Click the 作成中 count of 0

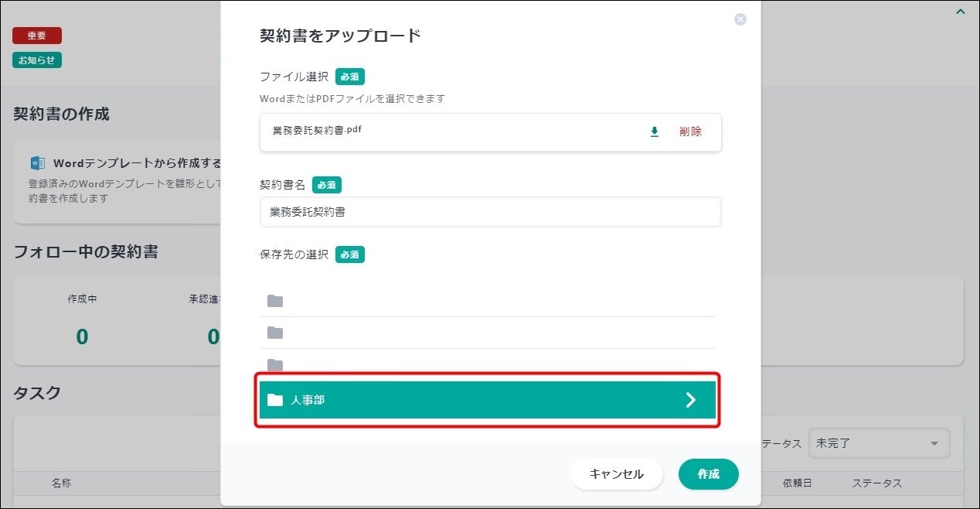coord(82,336)
